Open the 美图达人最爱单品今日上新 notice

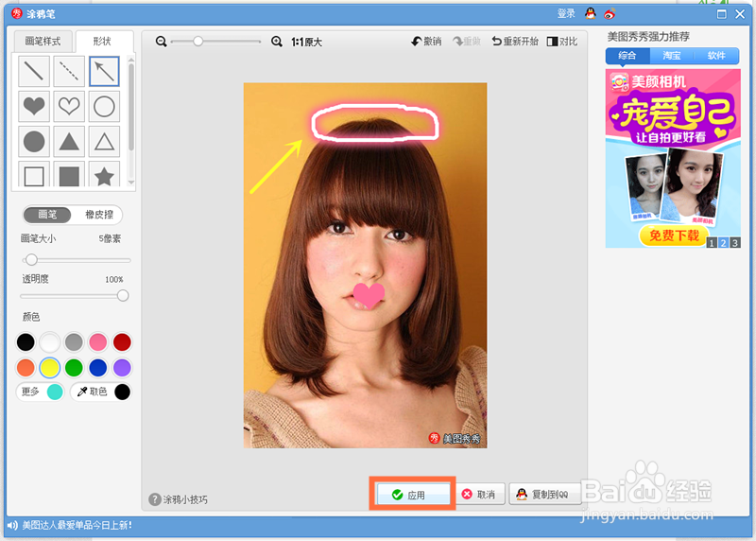(x=77, y=525)
